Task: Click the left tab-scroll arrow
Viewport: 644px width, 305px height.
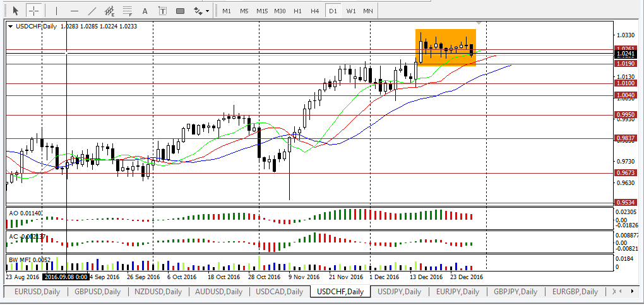Action: [x=622, y=292]
